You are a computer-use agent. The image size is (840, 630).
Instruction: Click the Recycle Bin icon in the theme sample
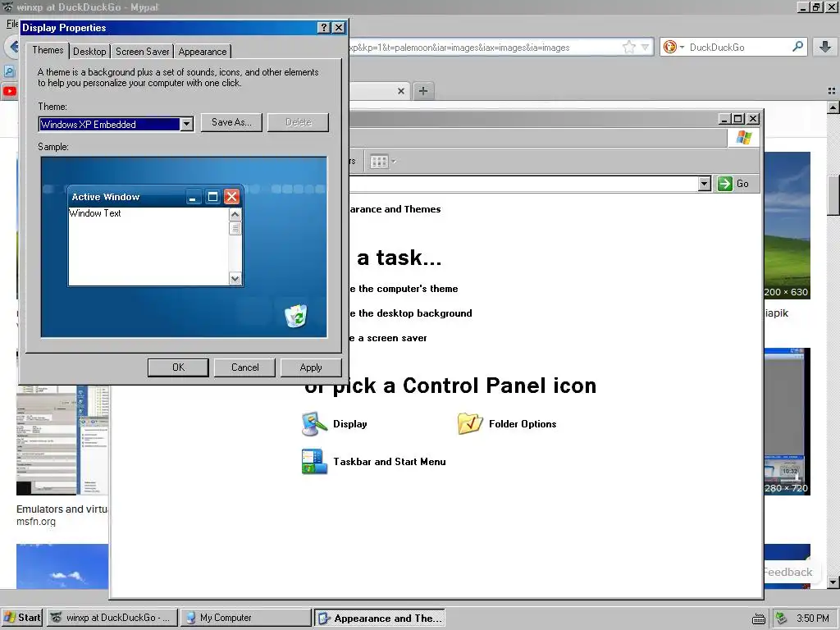click(x=295, y=316)
